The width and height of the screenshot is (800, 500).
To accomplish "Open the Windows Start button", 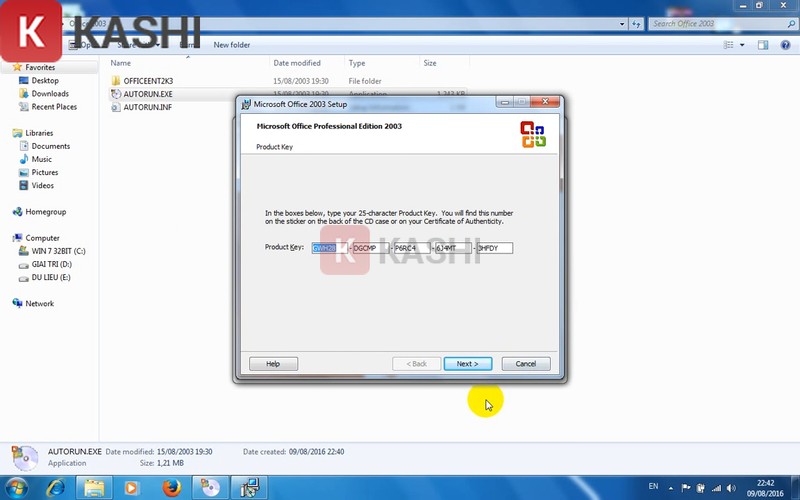I will 17,487.
